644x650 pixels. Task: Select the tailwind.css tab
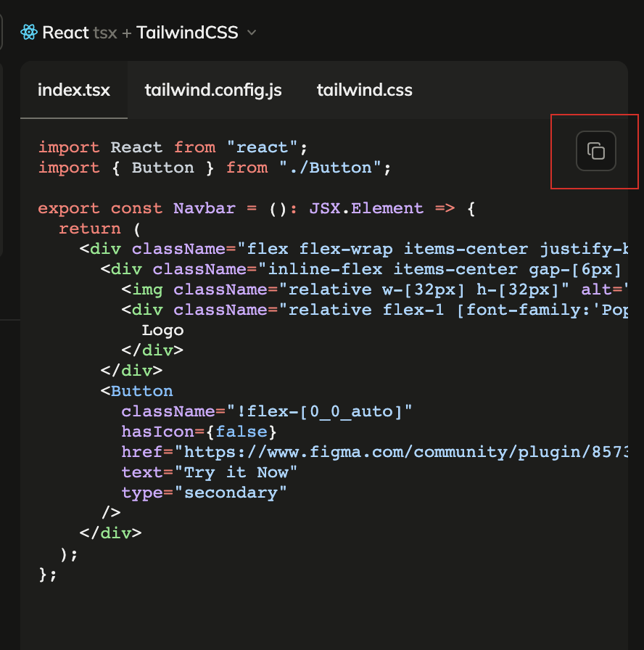364,91
